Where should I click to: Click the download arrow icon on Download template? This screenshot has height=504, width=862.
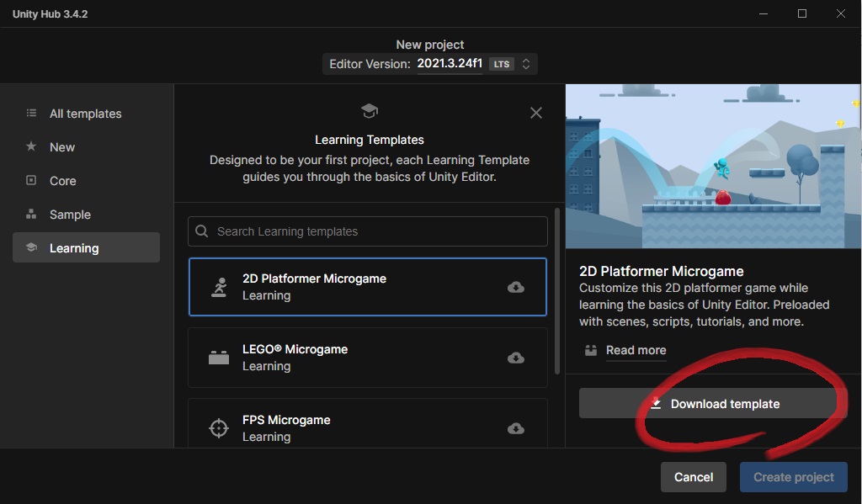(655, 403)
